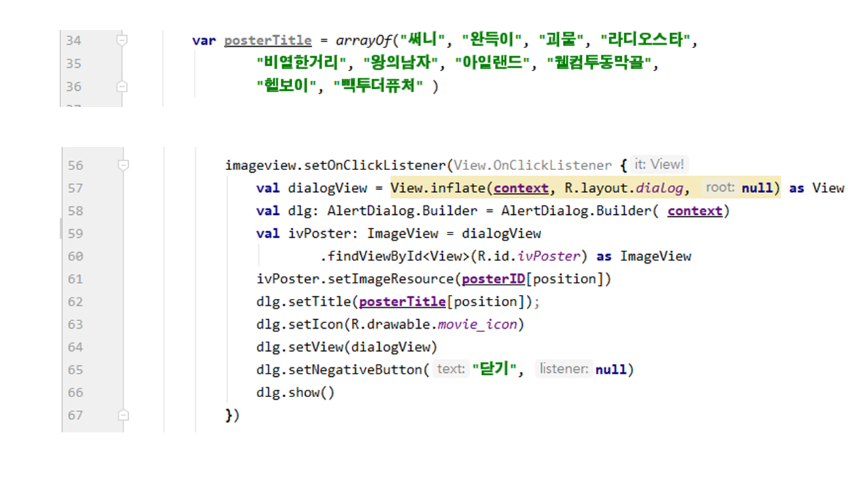Click the context argument in View.inflate
The width and height of the screenshot is (868, 488).
521,188
